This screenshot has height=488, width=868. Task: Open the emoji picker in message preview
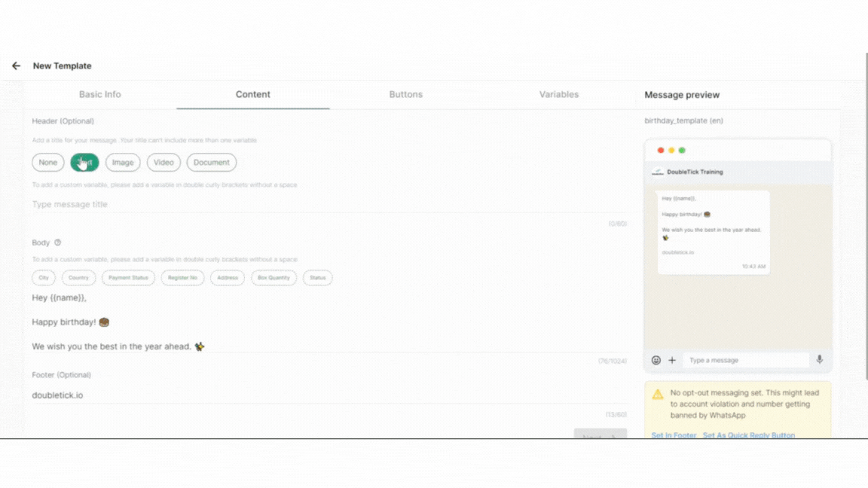click(x=656, y=360)
